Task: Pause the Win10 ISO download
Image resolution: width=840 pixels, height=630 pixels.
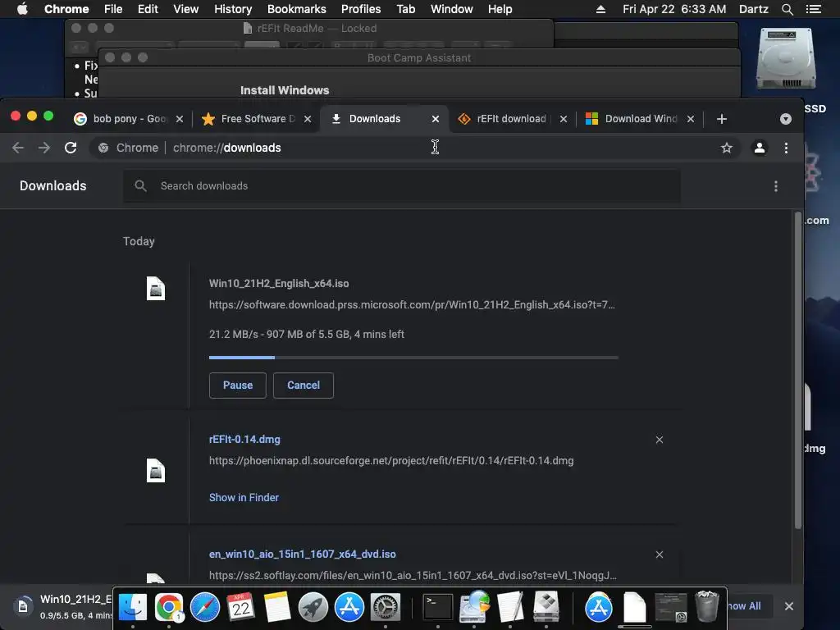Action: click(x=237, y=386)
